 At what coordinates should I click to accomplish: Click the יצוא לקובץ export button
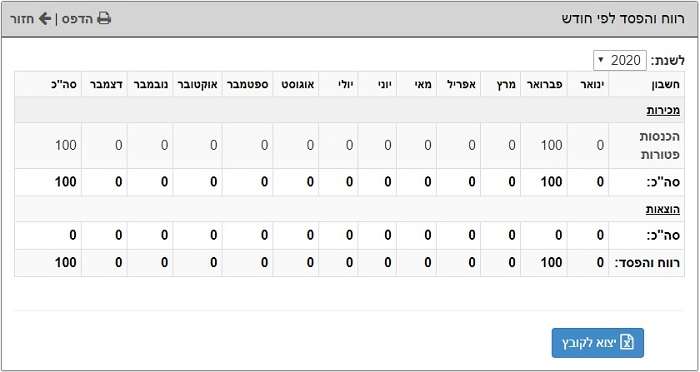click(x=598, y=343)
